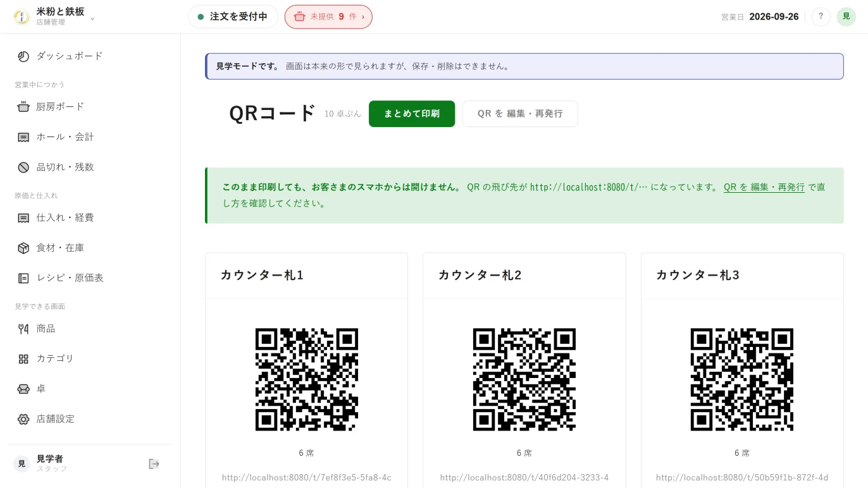The height and width of the screenshot is (488, 868).
Task: Click the 卓 sofa icon
Action: pyautogui.click(x=23, y=389)
